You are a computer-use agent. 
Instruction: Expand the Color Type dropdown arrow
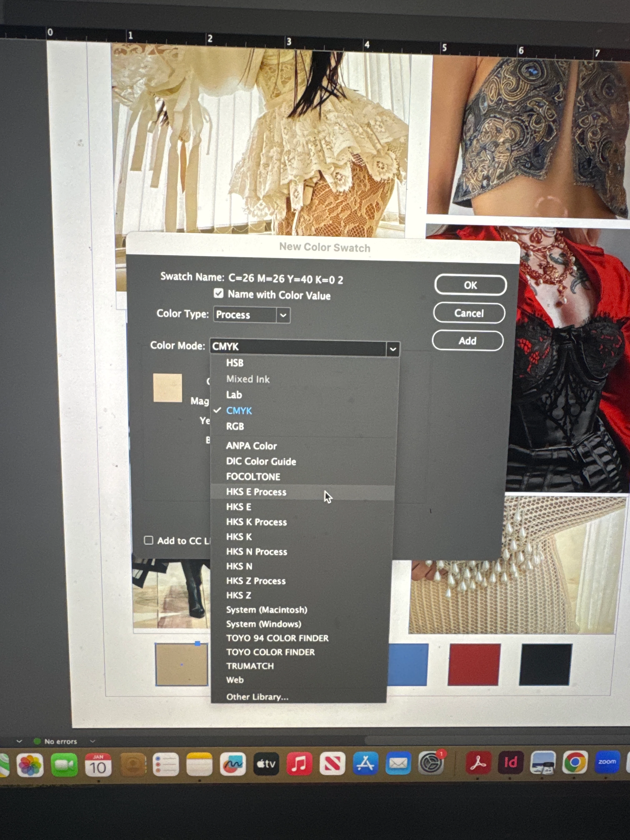(x=283, y=315)
